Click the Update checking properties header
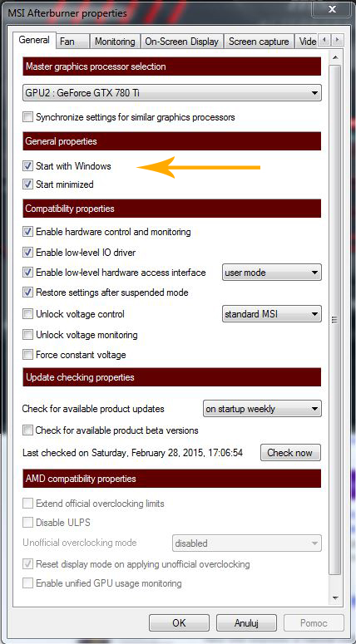This screenshot has height=644, width=356. (x=172, y=377)
